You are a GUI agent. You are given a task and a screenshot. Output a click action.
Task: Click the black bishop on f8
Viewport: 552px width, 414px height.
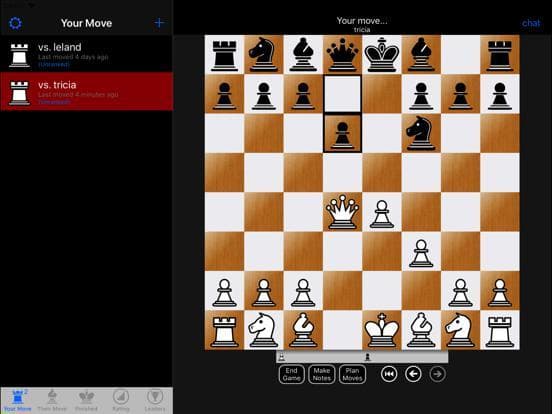(421, 55)
